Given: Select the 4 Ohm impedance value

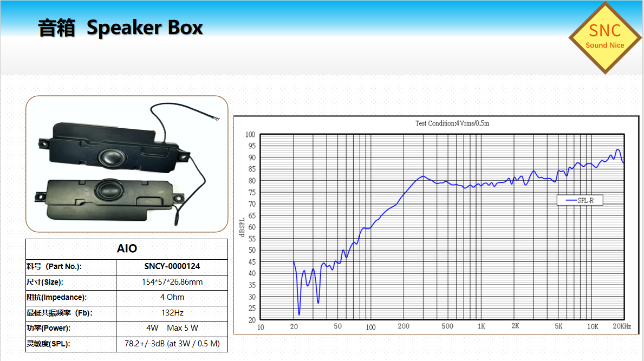Looking at the screenshot, I should (172, 298).
